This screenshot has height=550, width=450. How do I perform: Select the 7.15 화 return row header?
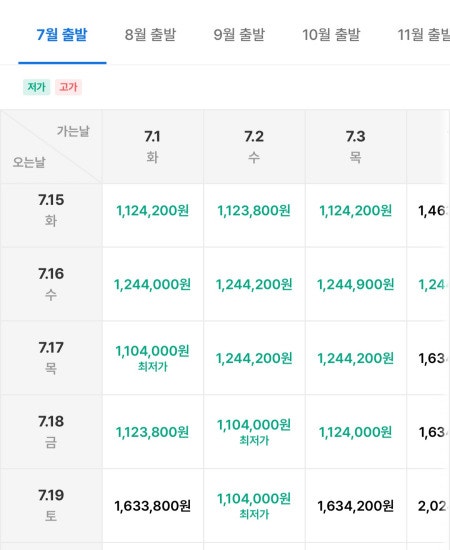coord(51,210)
